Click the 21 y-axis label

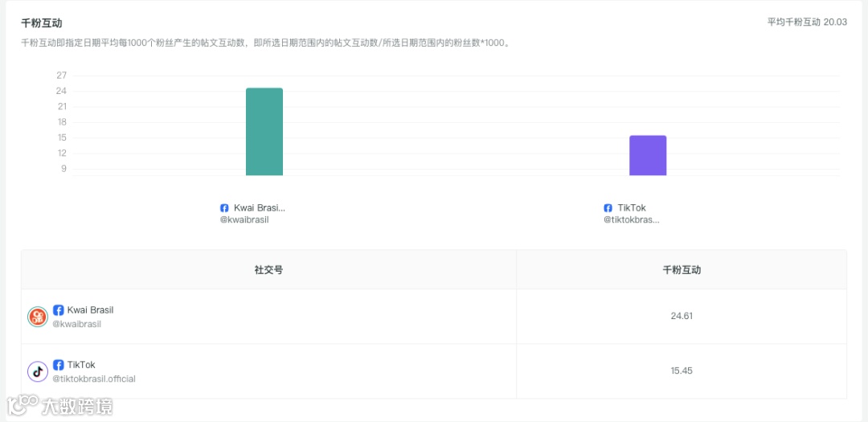(x=61, y=106)
